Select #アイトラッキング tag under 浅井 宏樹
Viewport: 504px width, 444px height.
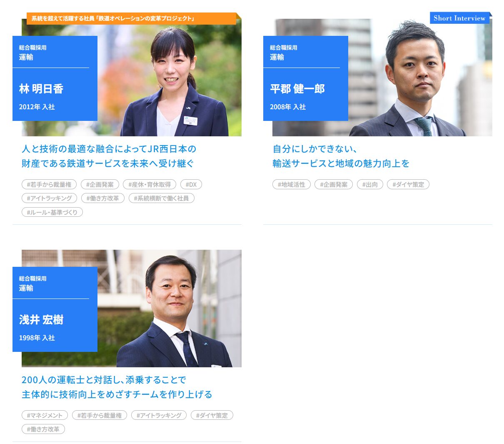[159, 415]
